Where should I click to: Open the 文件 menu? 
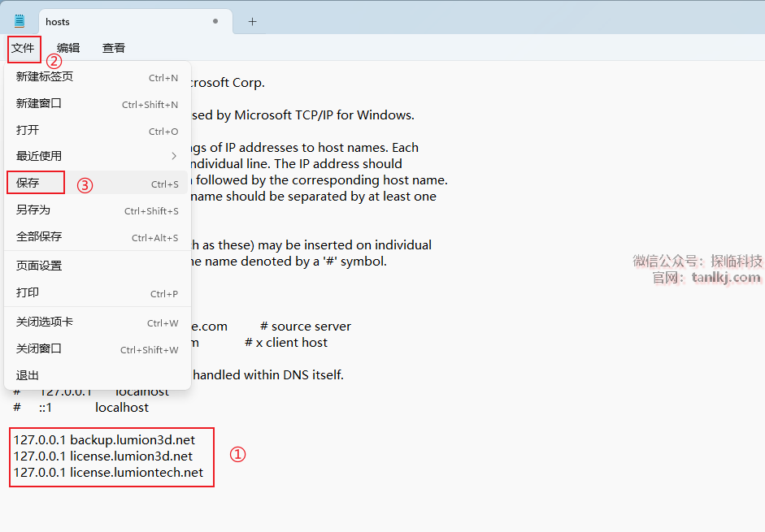24,49
